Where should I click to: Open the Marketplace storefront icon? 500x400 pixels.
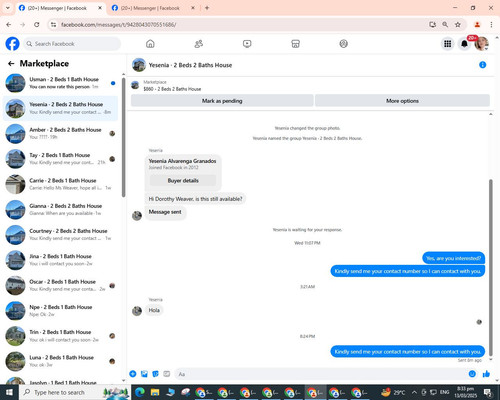[295, 44]
